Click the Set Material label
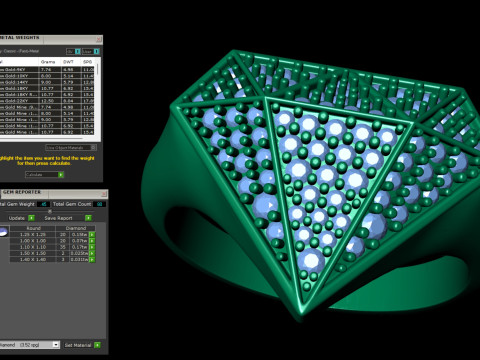The image size is (480, 360). pyautogui.click(x=78, y=345)
